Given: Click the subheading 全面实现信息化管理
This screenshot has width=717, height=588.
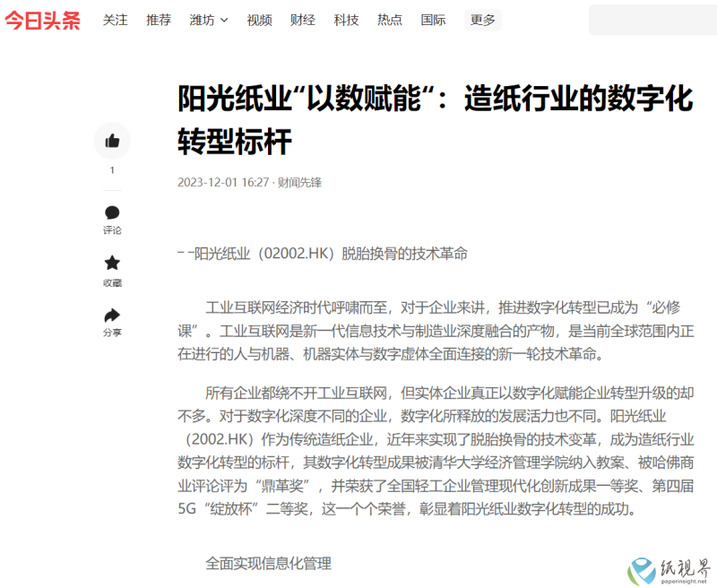Looking at the screenshot, I should (268, 563).
